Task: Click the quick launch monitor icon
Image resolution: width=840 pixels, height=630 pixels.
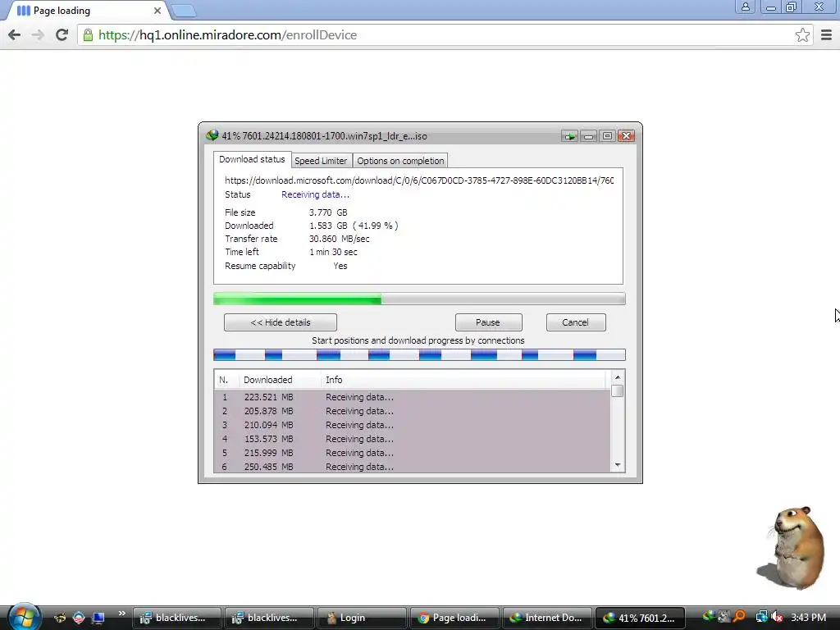Action: 98,618
